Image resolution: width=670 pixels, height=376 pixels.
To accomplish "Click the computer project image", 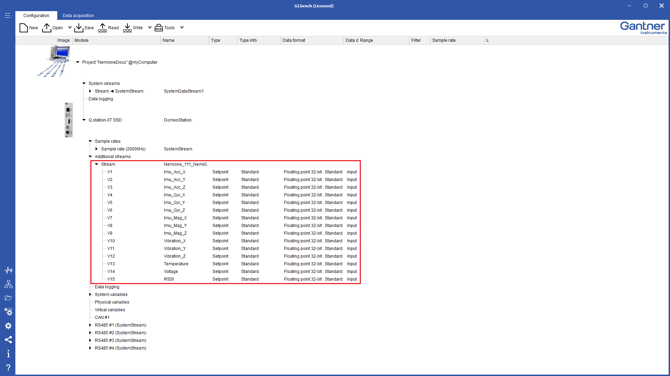I will pyautogui.click(x=54, y=62).
